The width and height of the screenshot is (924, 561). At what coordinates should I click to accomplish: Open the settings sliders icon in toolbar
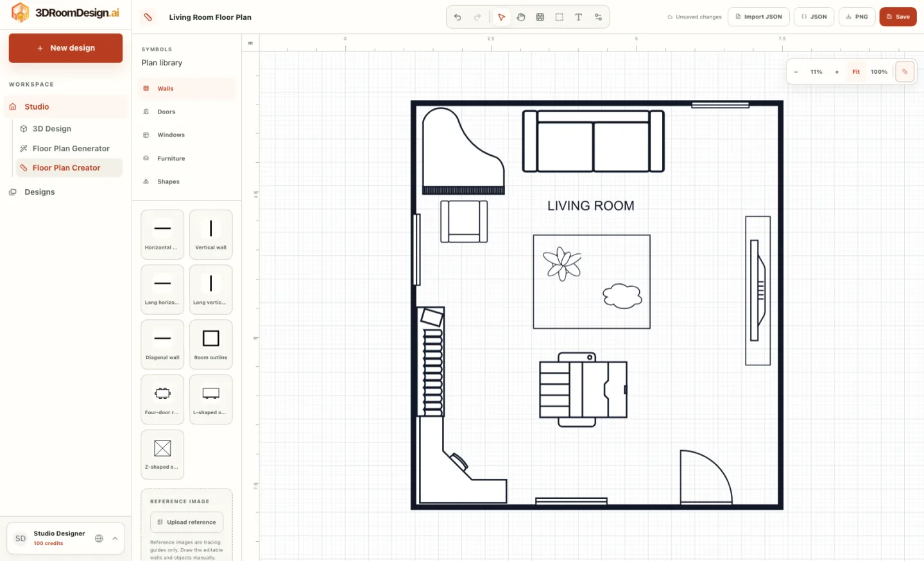click(598, 17)
